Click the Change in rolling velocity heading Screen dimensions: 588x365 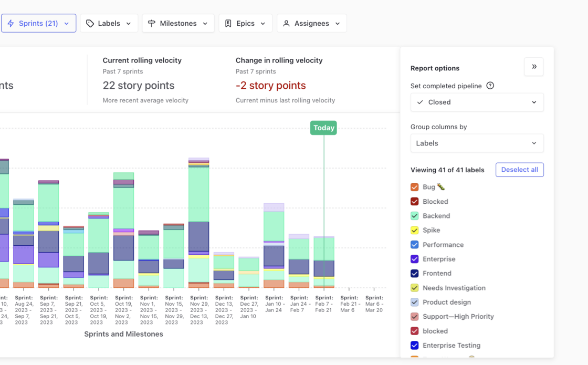click(x=279, y=60)
